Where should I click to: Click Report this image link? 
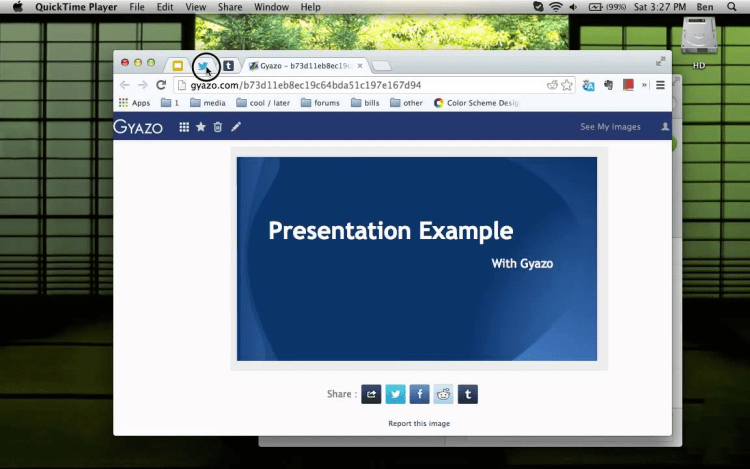[x=419, y=424]
